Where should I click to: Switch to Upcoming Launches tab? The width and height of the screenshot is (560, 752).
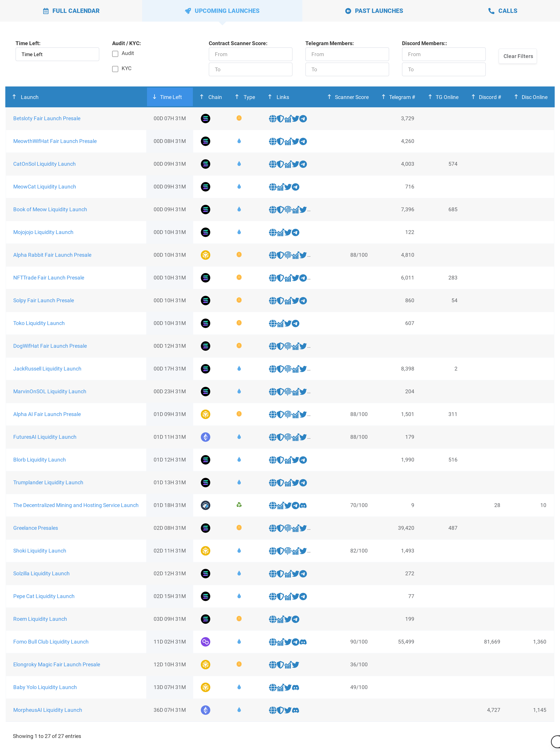[x=222, y=11]
